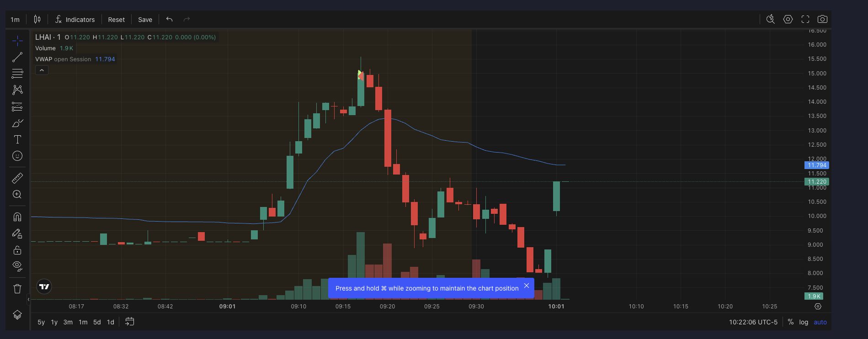Toggle hide all drawings eye icon
The width and height of the screenshot is (868, 339).
(x=17, y=266)
